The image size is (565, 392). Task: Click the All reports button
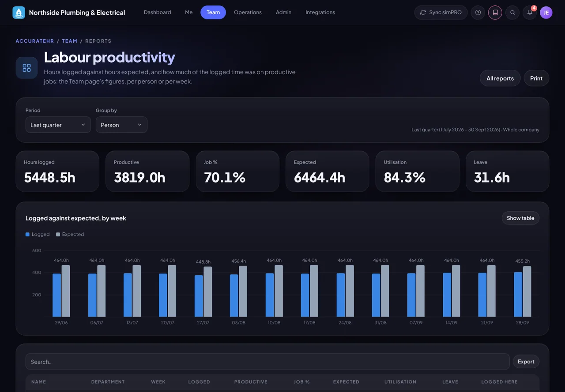coord(500,78)
